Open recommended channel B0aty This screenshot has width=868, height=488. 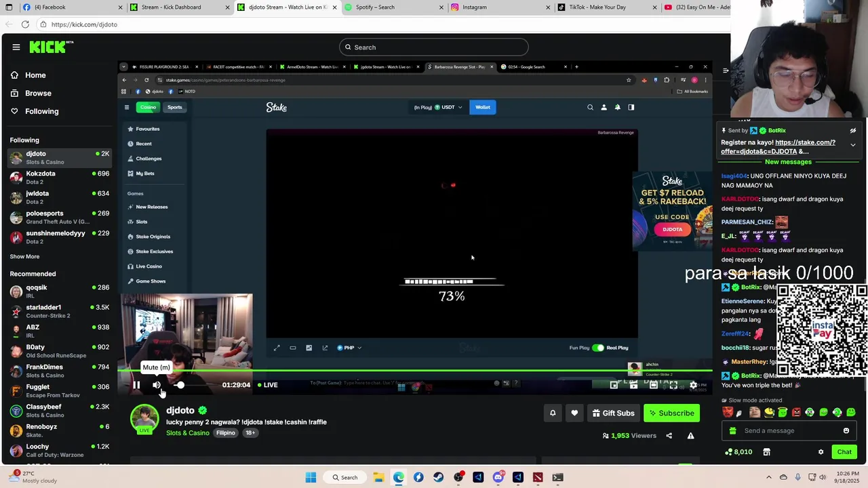click(x=60, y=351)
